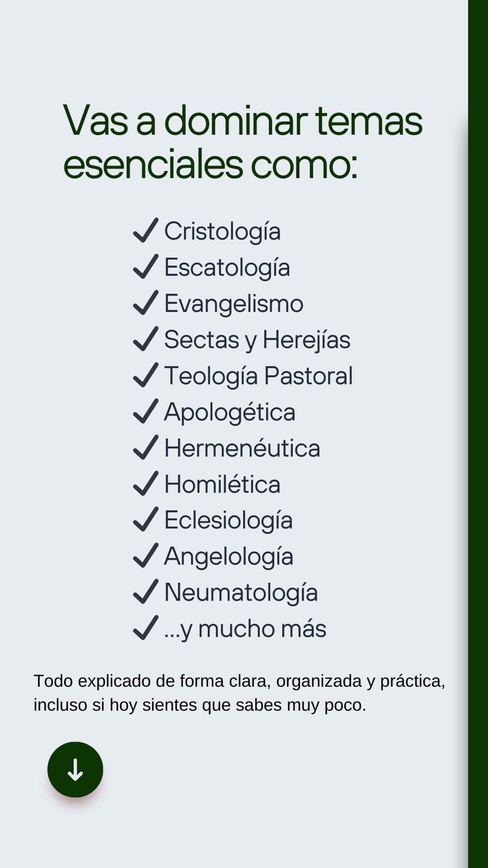
Task: Click the checkmark beside Cristología
Action: coord(145,230)
